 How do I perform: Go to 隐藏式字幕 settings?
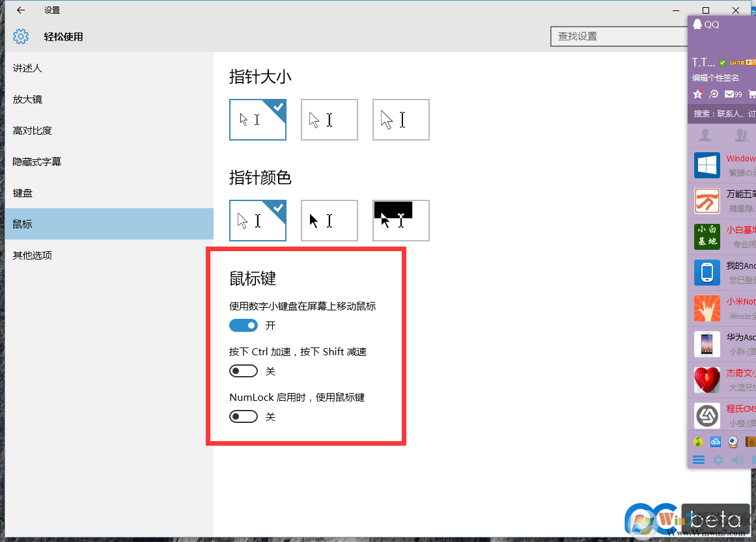tap(109, 162)
